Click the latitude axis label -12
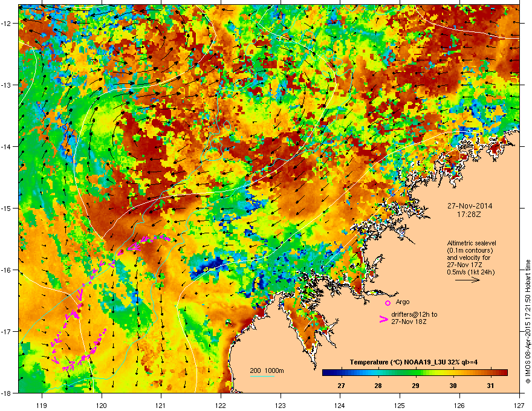Screen dimensions: 532x411 (6, 24)
